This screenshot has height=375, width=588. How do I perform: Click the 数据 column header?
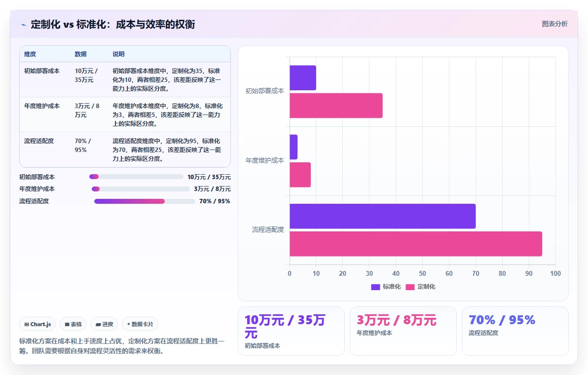pyautogui.click(x=80, y=54)
